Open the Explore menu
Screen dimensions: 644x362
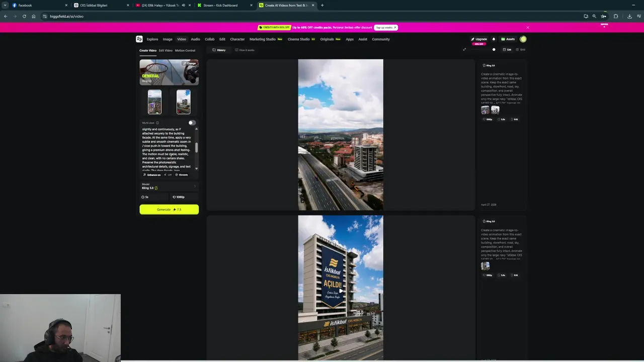(x=152, y=39)
